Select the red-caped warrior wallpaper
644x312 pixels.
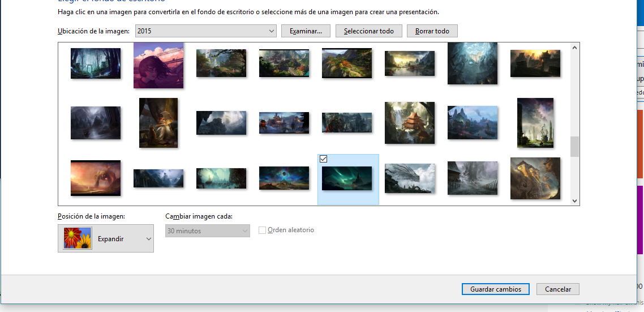coord(347,122)
